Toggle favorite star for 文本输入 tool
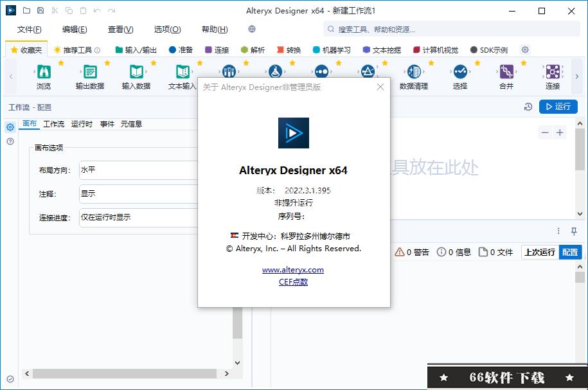This screenshot has height=390, width=588. 200,63
